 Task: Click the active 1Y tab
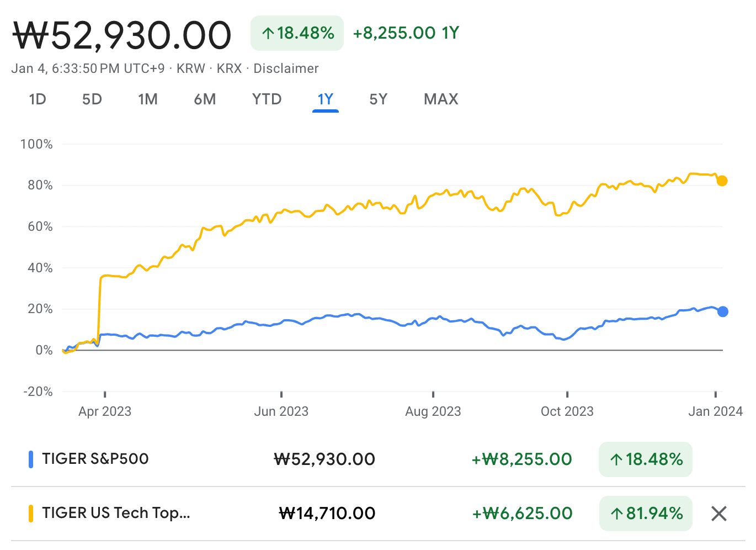(326, 99)
